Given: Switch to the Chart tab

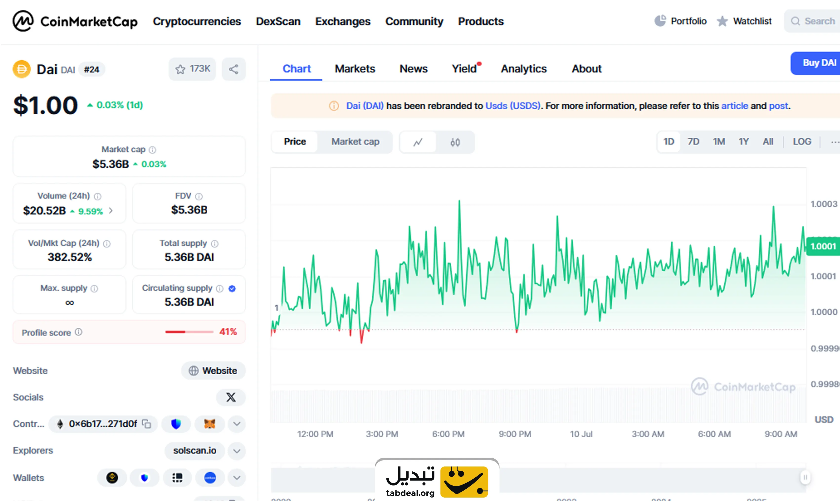Looking at the screenshot, I should pyautogui.click(x=296, y=69).
